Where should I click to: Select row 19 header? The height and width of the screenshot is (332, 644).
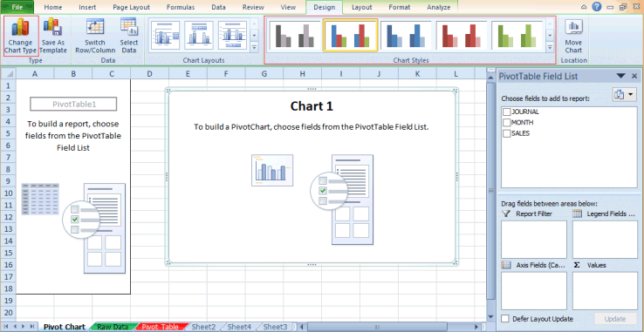[x=8, y=301]
